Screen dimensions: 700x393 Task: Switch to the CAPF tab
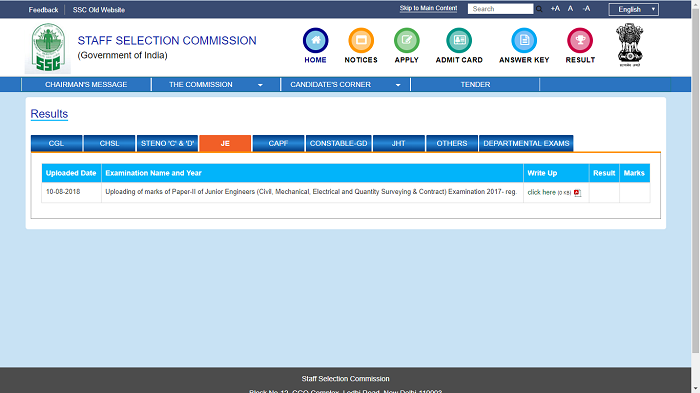coord(278,143)
